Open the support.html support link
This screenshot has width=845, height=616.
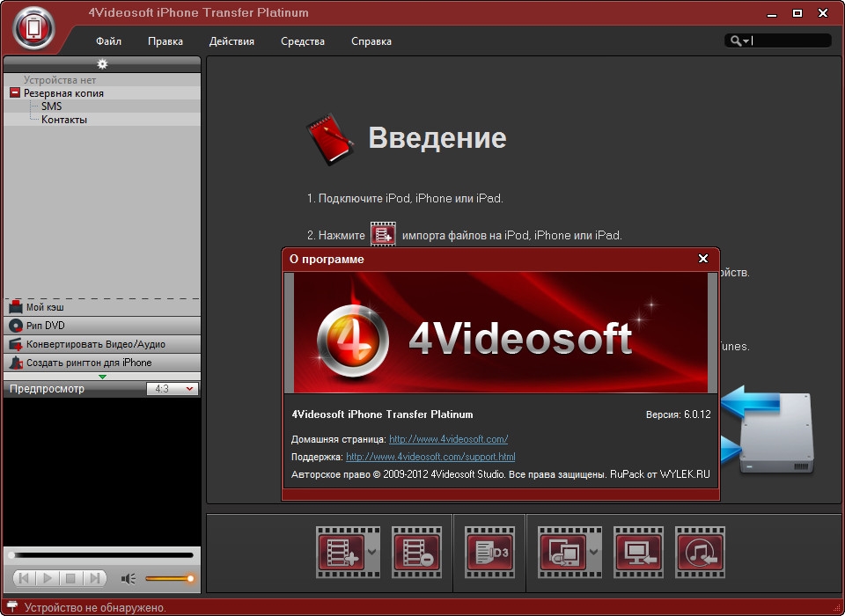430,457
